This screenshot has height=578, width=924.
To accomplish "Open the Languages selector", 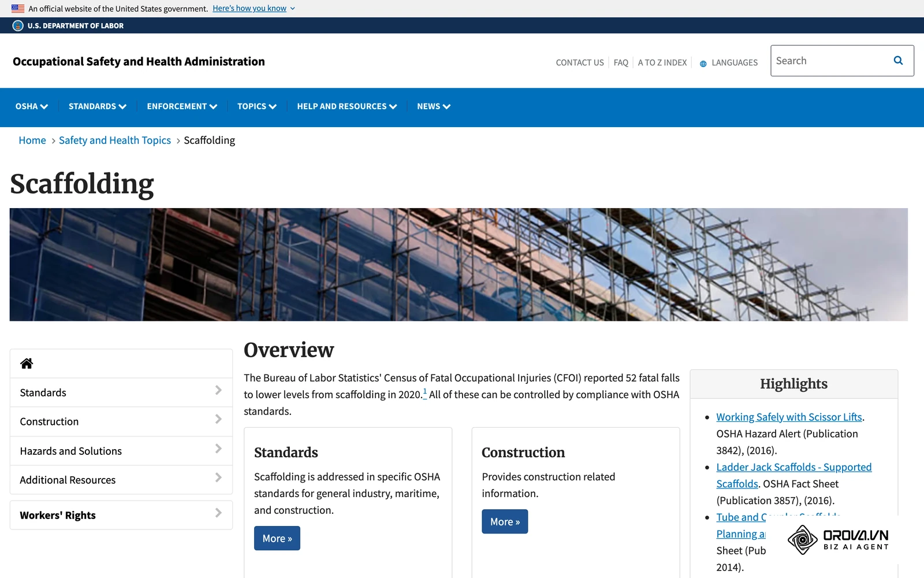I will click(729, 62).
